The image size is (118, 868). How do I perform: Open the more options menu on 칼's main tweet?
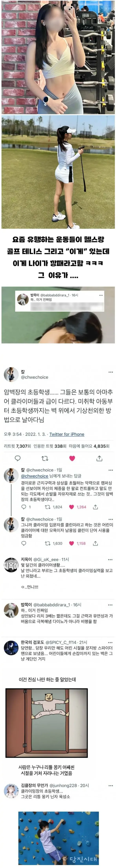[x=111, y=372]
